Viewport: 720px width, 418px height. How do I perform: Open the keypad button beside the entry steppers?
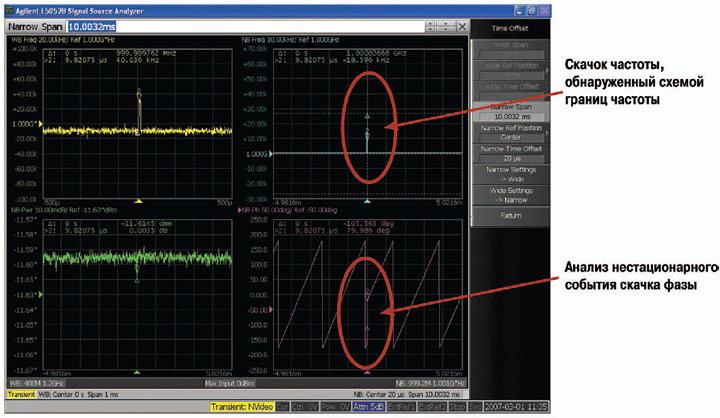point(446,27)
